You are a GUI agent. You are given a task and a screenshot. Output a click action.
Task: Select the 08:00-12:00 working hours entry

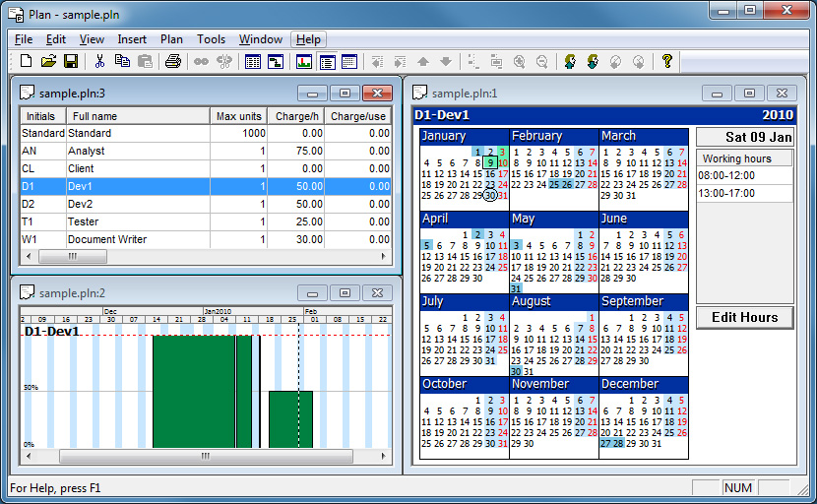point(744,175)
